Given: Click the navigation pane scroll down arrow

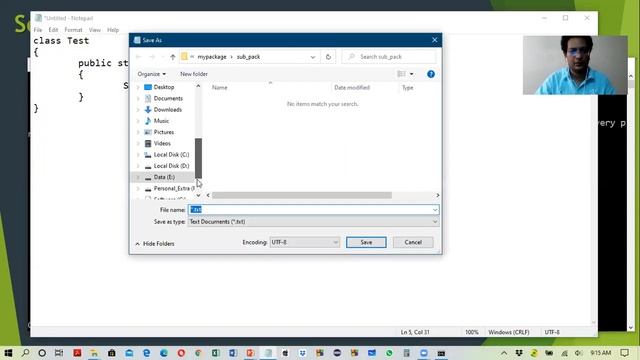Looking at the screenshot, I should 198,195.
